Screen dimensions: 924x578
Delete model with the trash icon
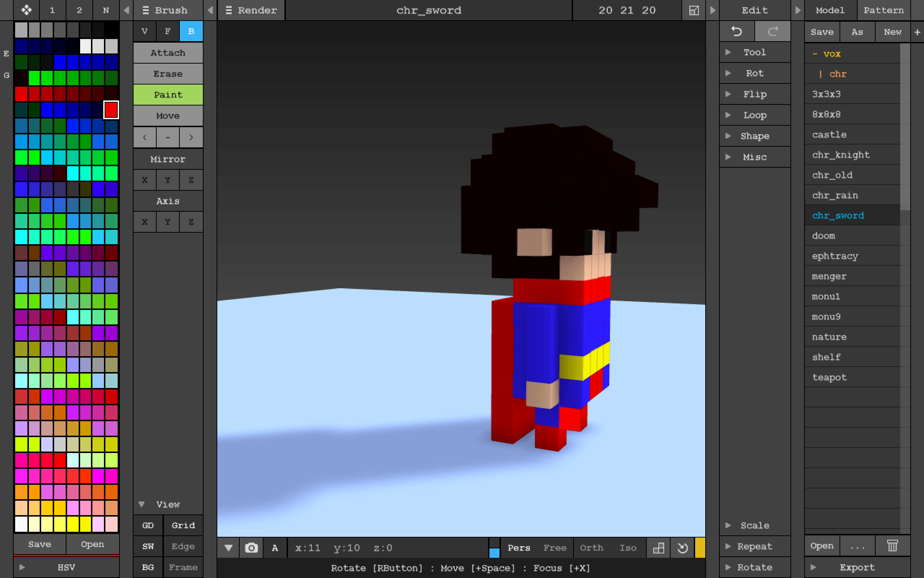[x=892, y=545]
